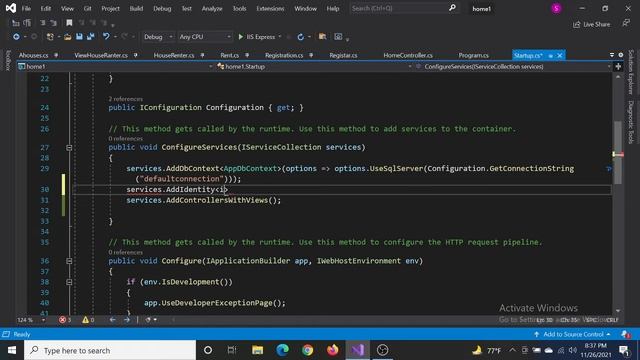Open Google Chrome from the taskbar
Image resolution: width=640 pixels, height=360 pixels.
[x=307, y=350]
